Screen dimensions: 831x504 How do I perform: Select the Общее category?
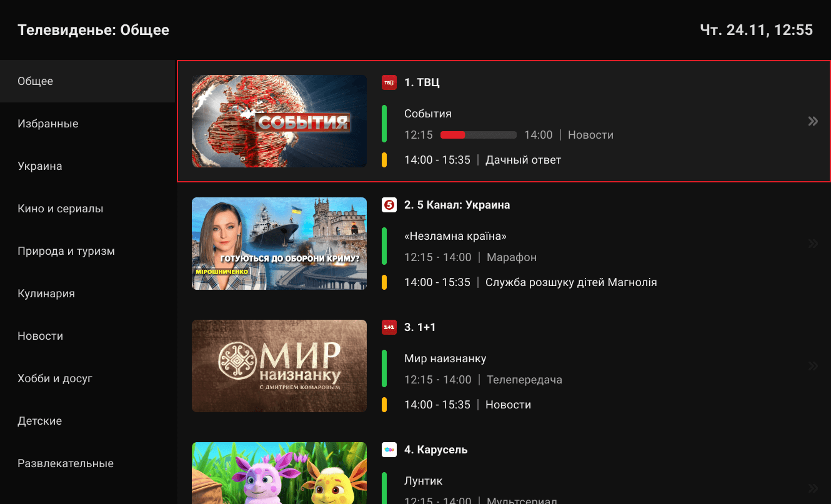[87, 81]
